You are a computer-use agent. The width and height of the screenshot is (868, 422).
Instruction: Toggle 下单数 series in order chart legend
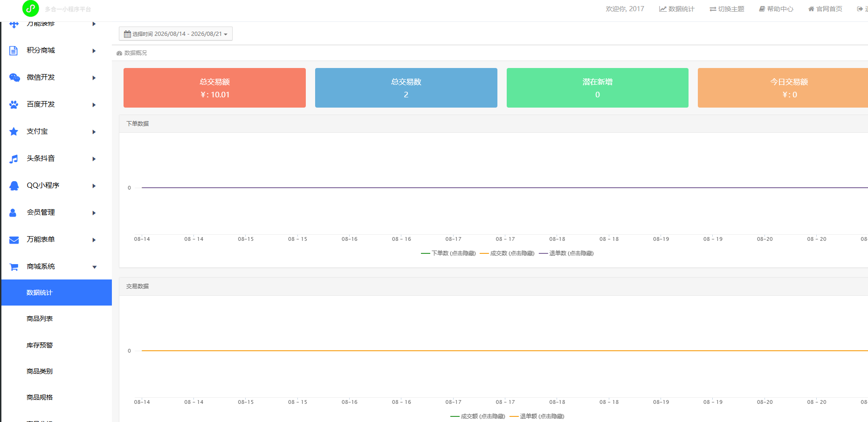pos(448,253)
